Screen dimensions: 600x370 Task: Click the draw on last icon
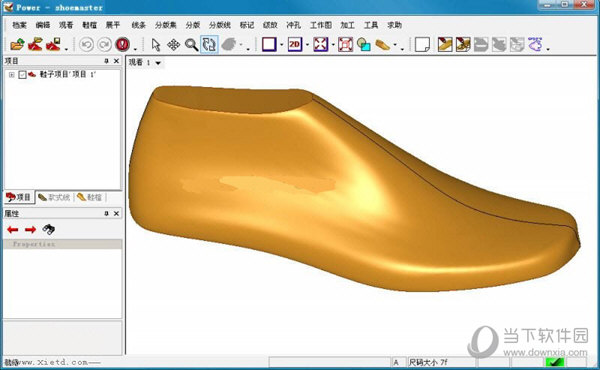coord(445,44)
